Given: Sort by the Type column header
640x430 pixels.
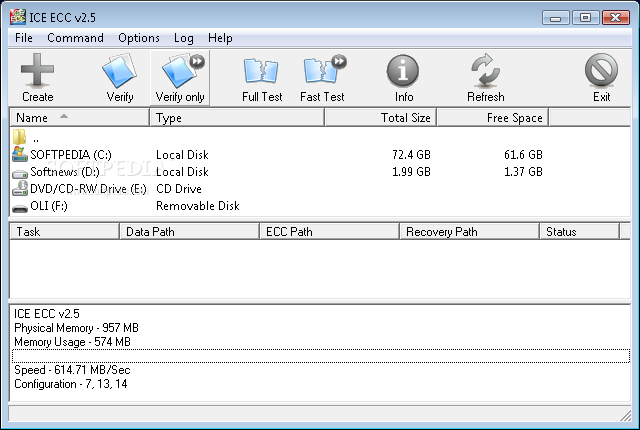Looking at the screenshot, I should pyautogui.click(x=237, y=117).
